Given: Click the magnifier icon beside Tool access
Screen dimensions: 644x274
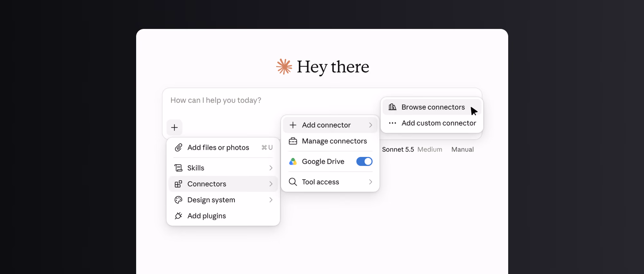Looking at the screenshot, I should click(x=293, y=182).
